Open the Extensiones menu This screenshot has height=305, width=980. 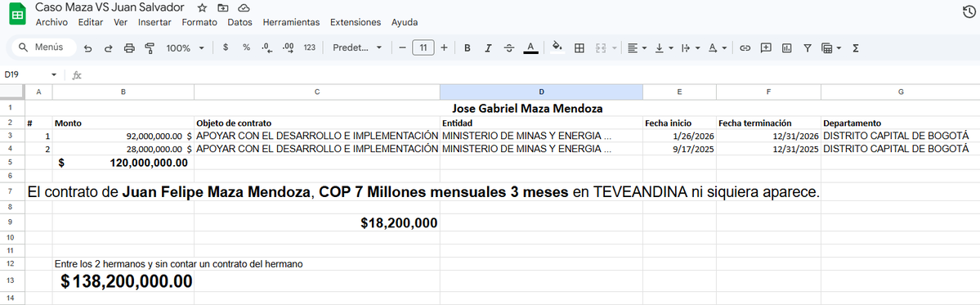(x=356, y=22)
